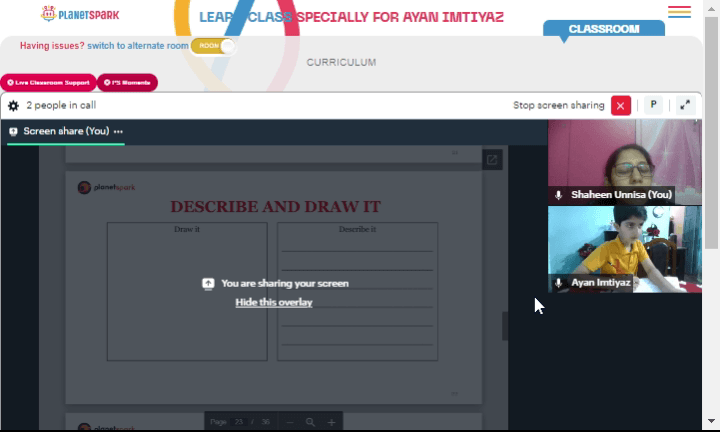Click the sharing screen overlay icon
The image size is (720, 432).
pyautogui.click(x=208, y=284)
